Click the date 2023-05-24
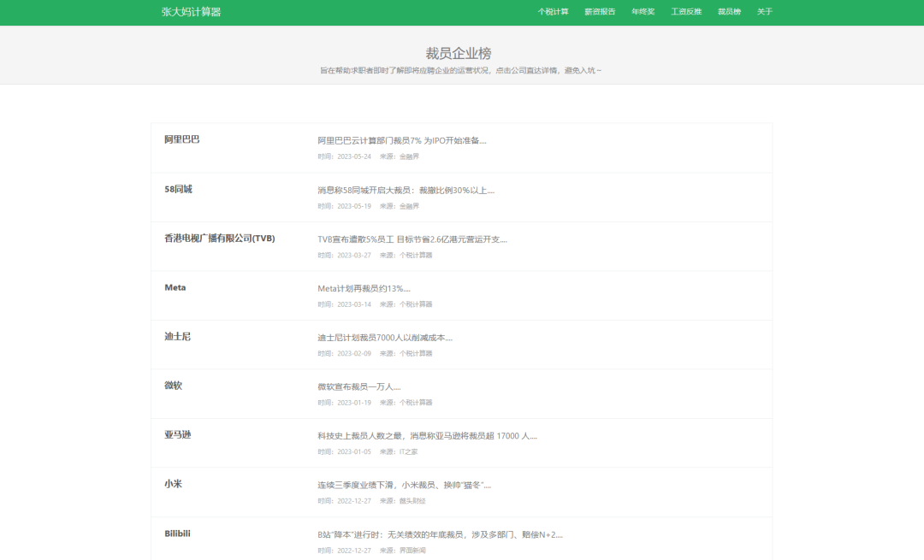The image size is (924, 560). point(354,156)
